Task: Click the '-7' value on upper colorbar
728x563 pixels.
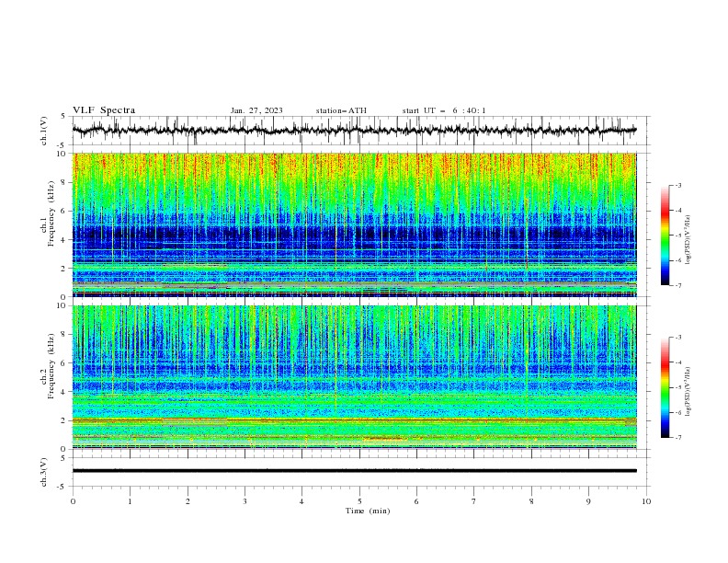Action: 677,285
